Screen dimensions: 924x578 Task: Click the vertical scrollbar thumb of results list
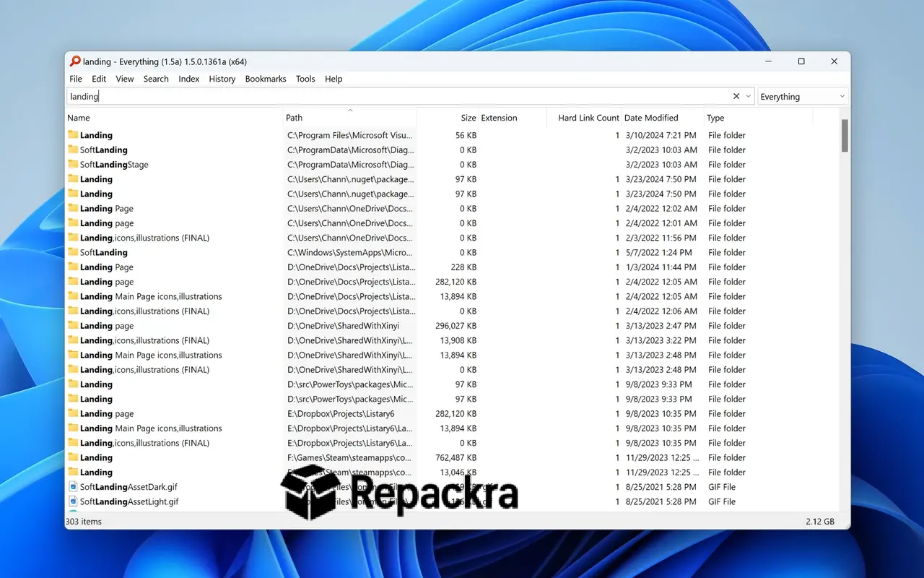[x=845, y=135]
